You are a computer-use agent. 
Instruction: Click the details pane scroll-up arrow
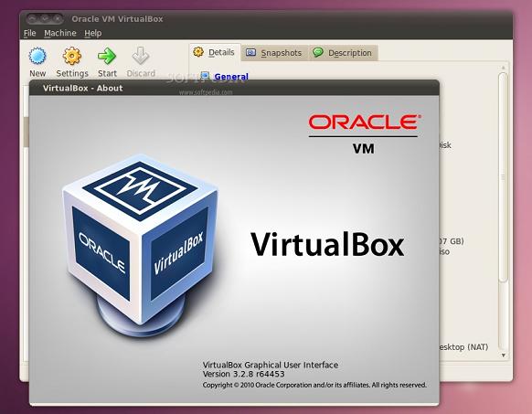[x=504, y=68]
